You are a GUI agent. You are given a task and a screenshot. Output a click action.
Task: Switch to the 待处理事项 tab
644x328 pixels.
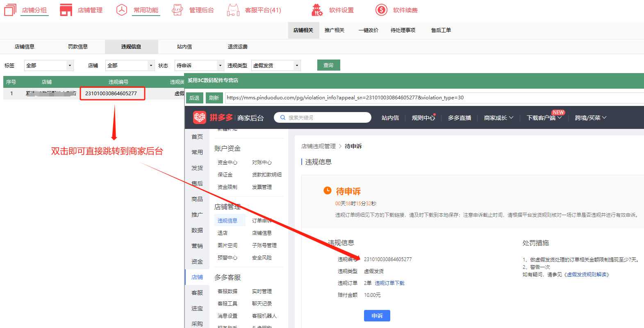[403, 30]
